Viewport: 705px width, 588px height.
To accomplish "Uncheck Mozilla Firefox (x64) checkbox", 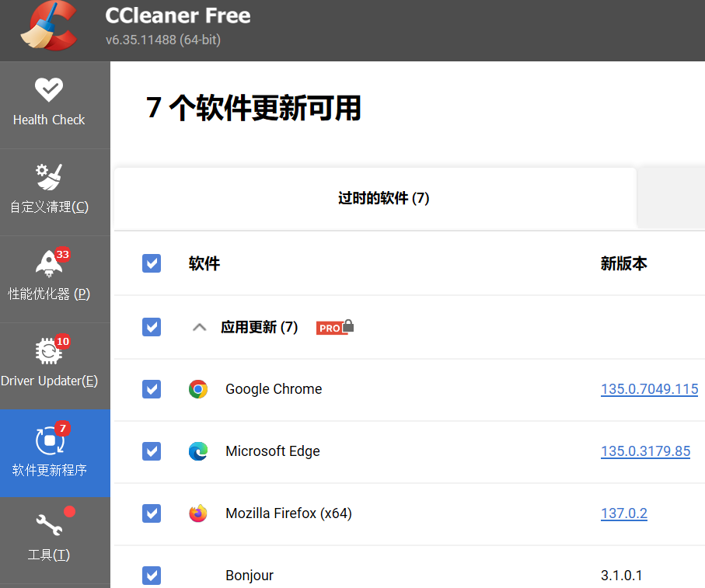I will pyautogui.click(x=152, y=513).
